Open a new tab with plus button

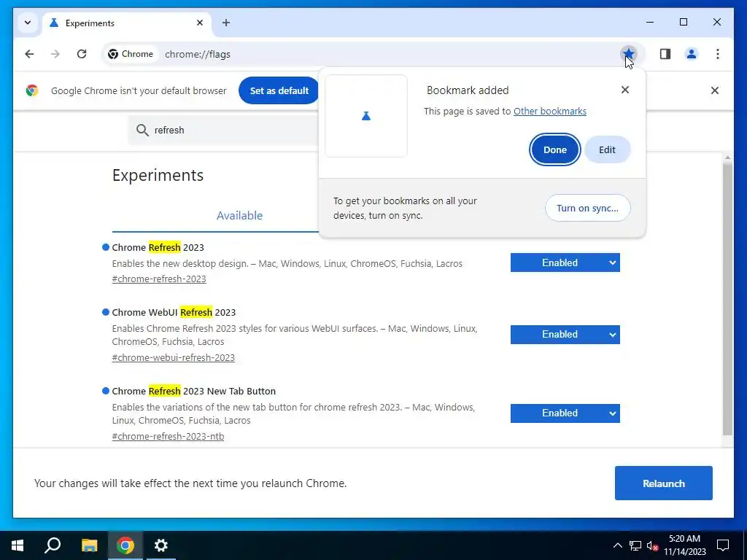point(226,23)
